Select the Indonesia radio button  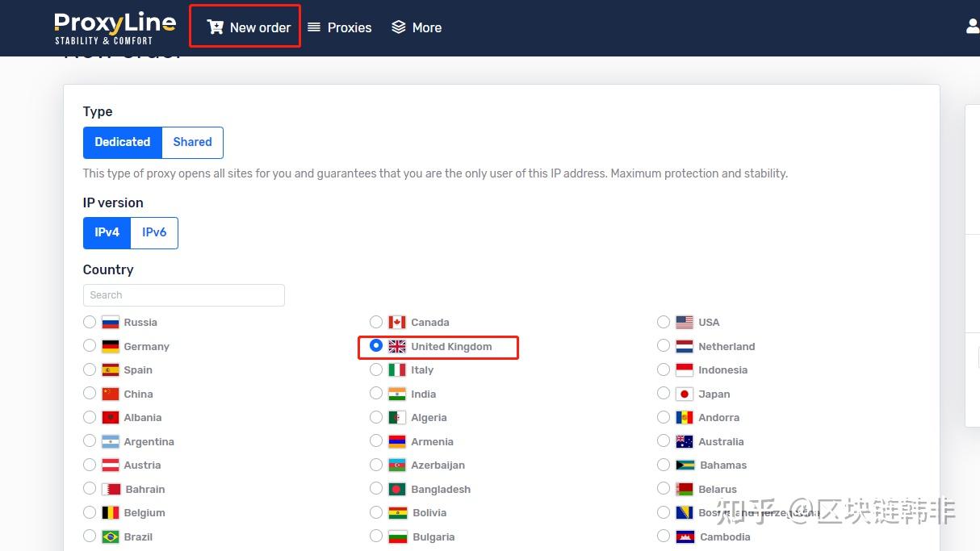(664, 369)
